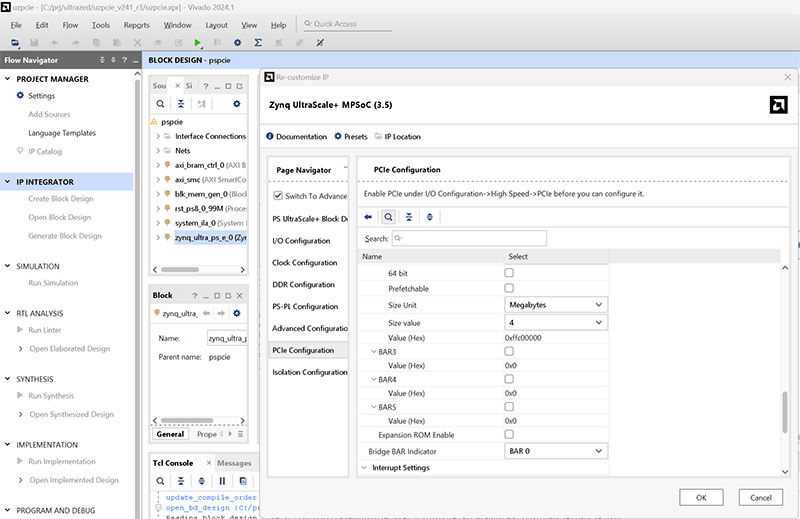Click the OK button
Image resolution: width=800 pixels, height=519 pixels.
click(x=701, y=497)
